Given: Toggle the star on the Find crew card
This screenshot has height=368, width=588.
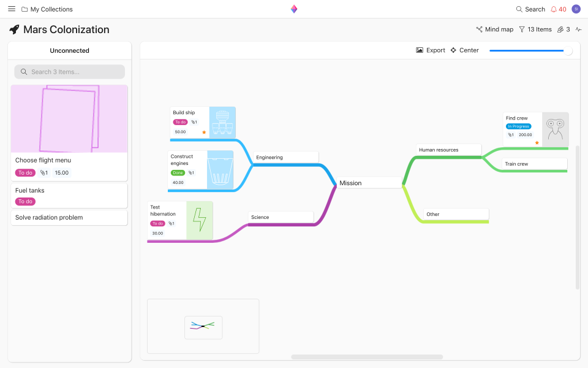Looking at the screenshot, I should [x=536, y=142].
